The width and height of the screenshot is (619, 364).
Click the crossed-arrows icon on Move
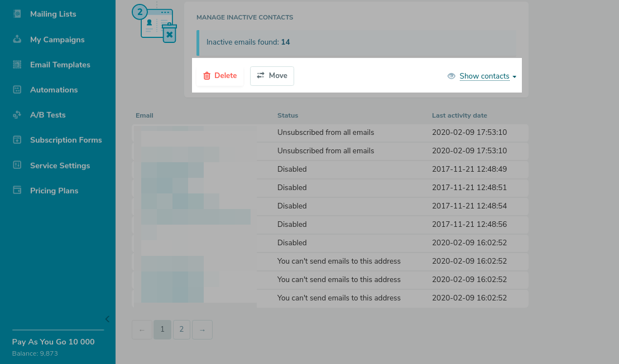[261, 75]
